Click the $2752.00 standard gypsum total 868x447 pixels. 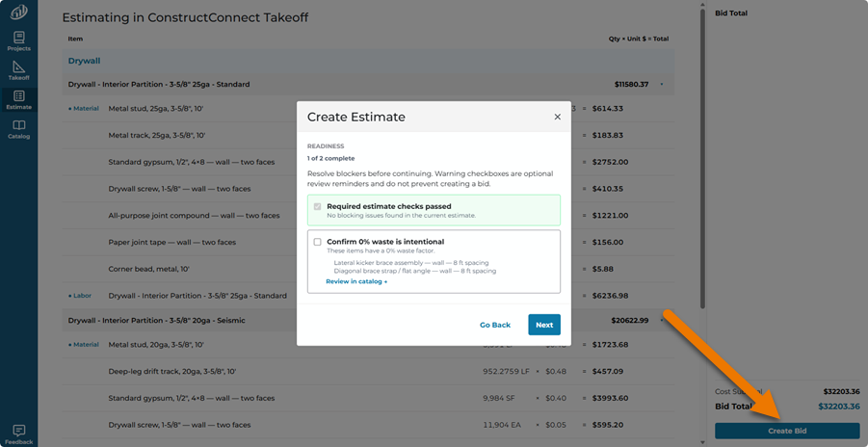(610, 162)
